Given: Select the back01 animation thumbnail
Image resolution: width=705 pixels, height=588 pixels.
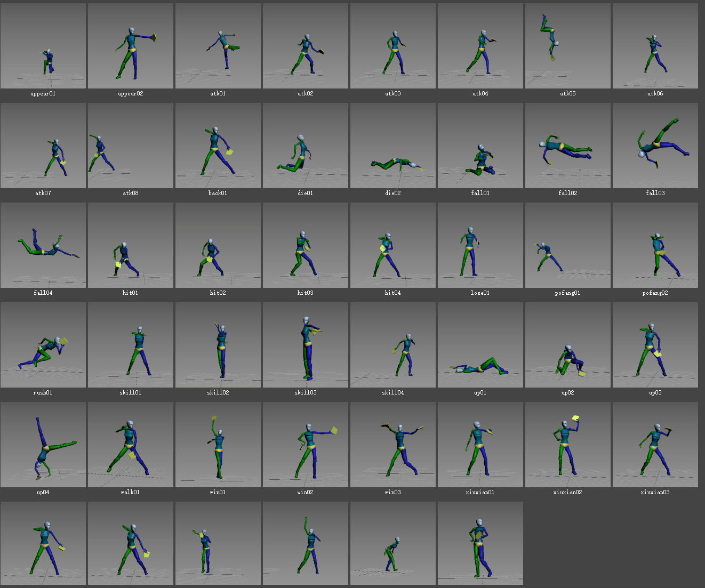Looking at the screenshot, I should click(218, 146).
